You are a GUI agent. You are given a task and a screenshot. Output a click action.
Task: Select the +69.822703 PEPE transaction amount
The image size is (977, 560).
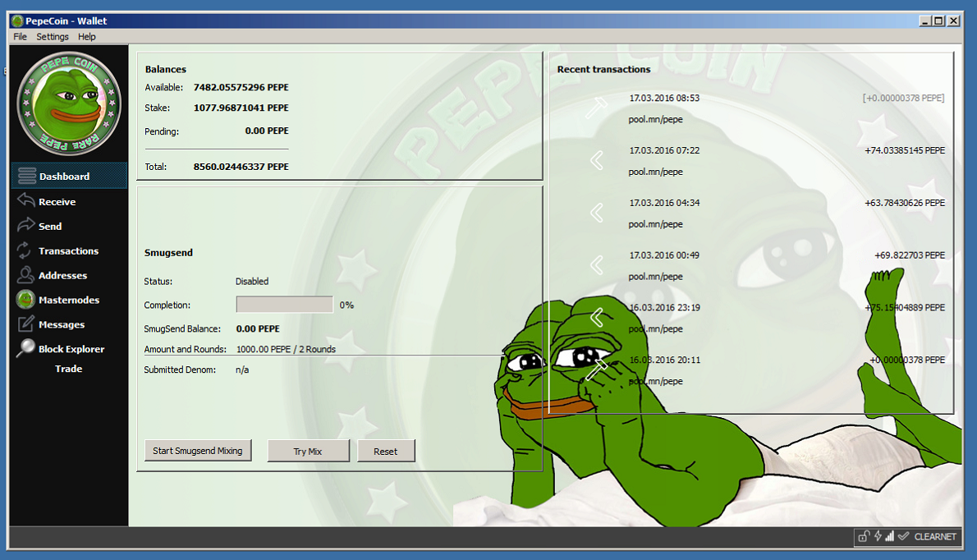[910, 255]
